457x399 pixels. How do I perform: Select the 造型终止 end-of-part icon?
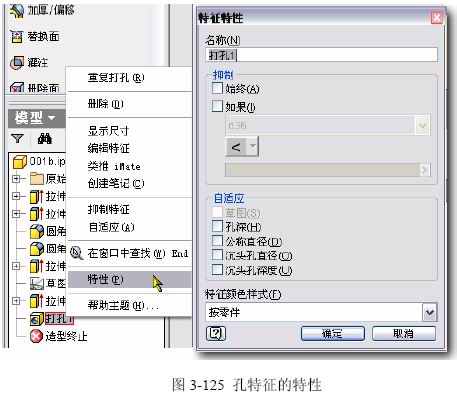point(36,336)
